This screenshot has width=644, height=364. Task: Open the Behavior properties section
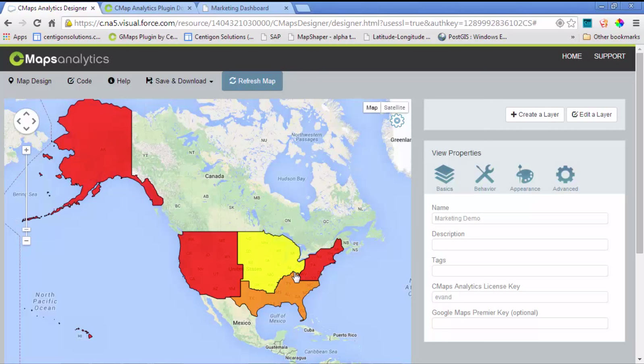tap(485, 178)
